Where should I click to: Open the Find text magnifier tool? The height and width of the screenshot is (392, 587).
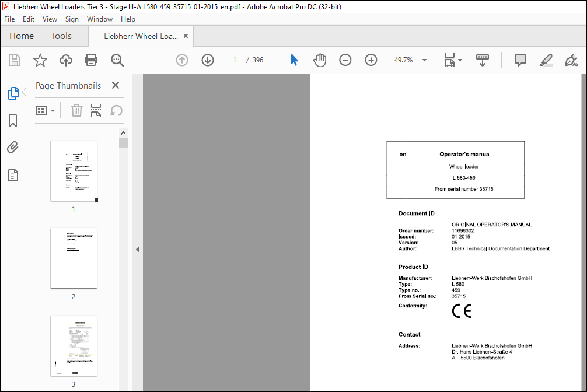[117, 60]
